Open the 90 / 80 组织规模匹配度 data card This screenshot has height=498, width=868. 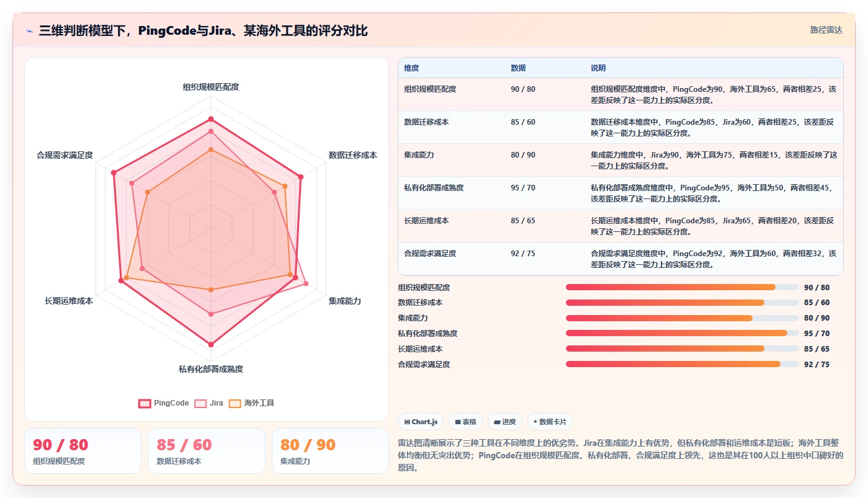tap(83, 451)
